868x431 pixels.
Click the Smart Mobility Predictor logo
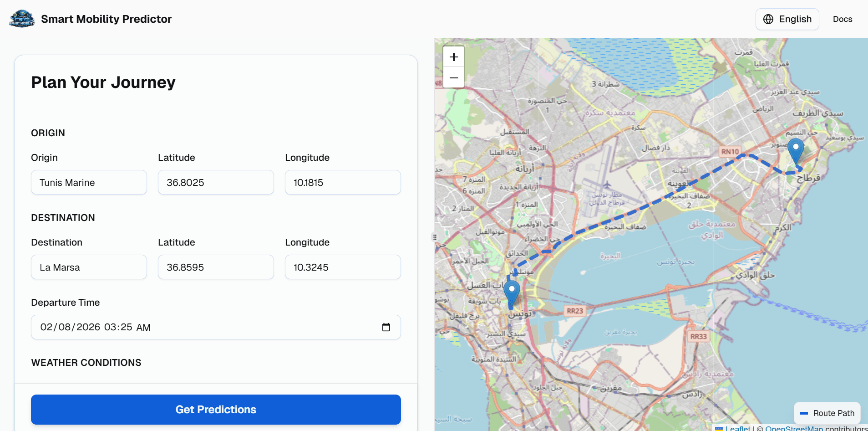[x=21, y=19]
